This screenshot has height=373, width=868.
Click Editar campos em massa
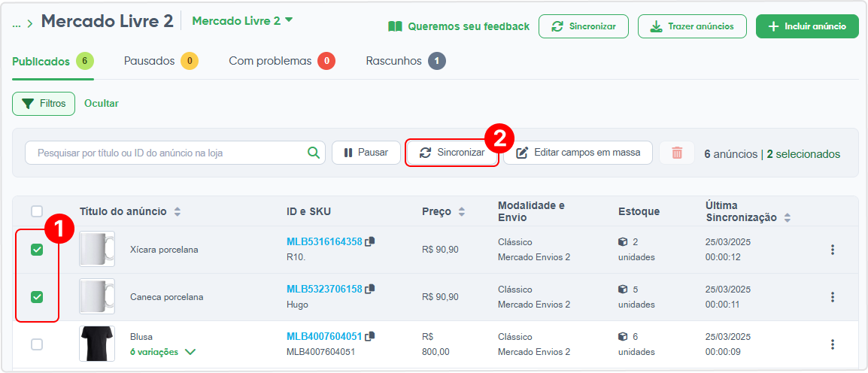tap(578, 153)
